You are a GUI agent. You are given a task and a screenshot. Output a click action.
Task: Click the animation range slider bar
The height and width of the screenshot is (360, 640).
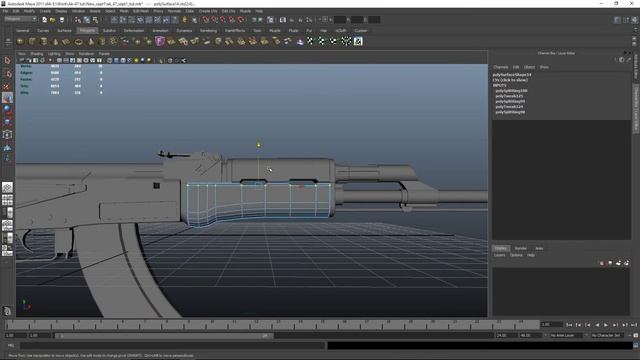pos(164,336)
